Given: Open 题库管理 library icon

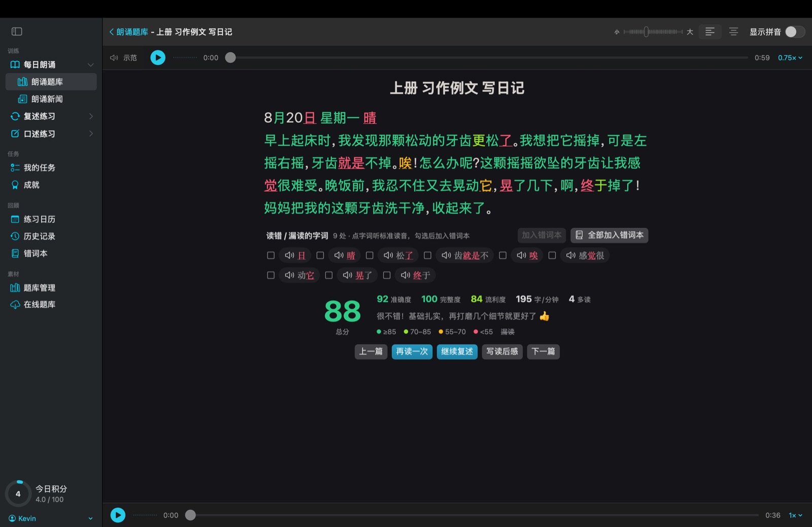Looking at the screenshot, I should [15, 288].
